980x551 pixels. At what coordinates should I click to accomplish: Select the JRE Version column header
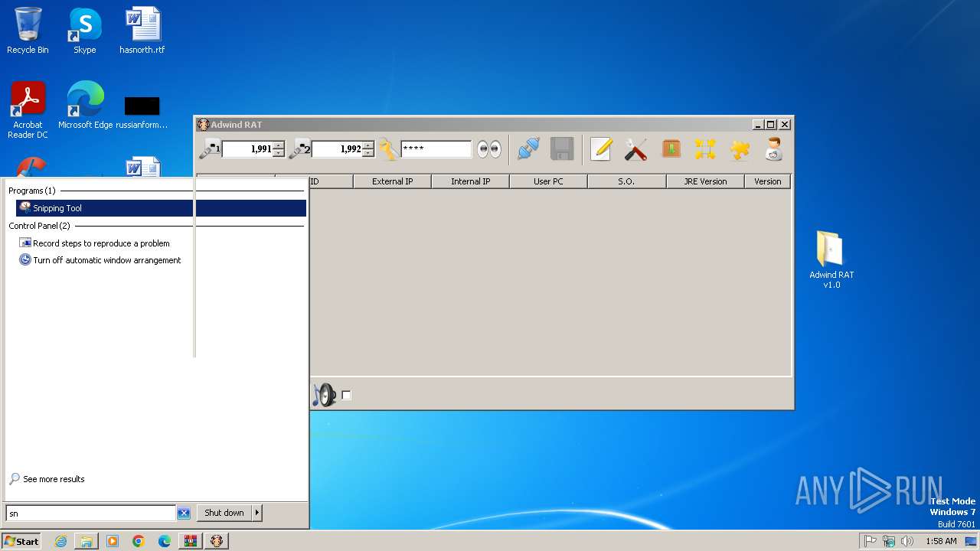click(705, 181)
